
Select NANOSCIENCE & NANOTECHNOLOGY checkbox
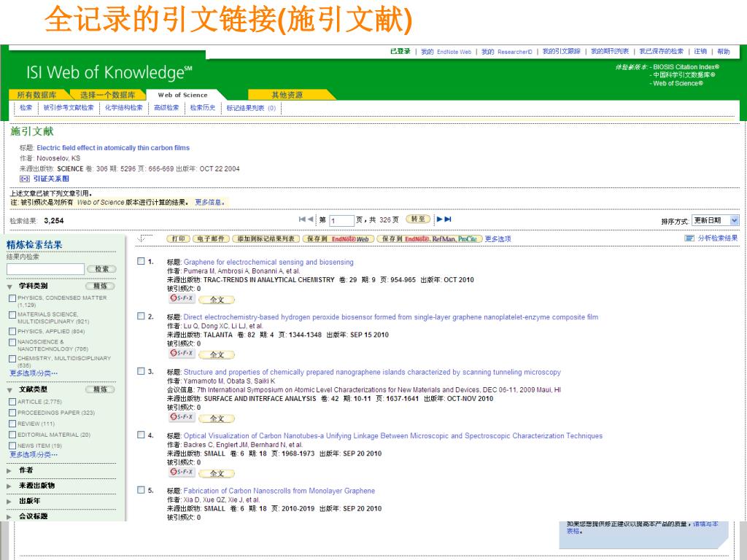click(12, 343)
